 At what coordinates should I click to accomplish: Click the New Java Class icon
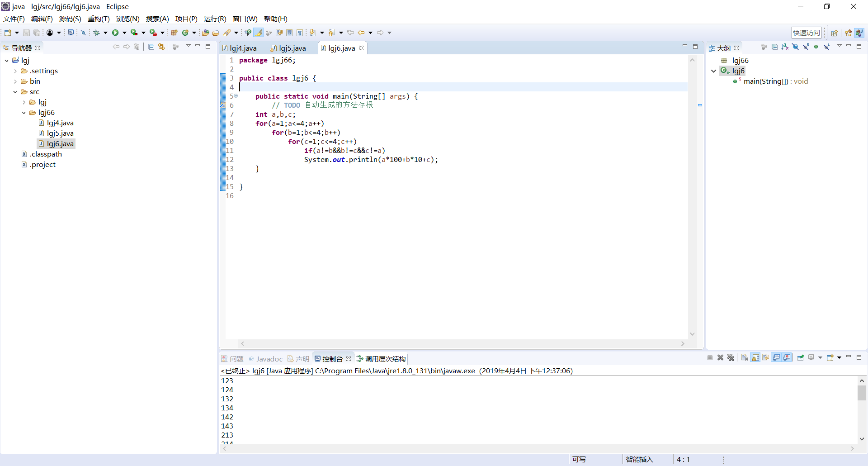185,33
